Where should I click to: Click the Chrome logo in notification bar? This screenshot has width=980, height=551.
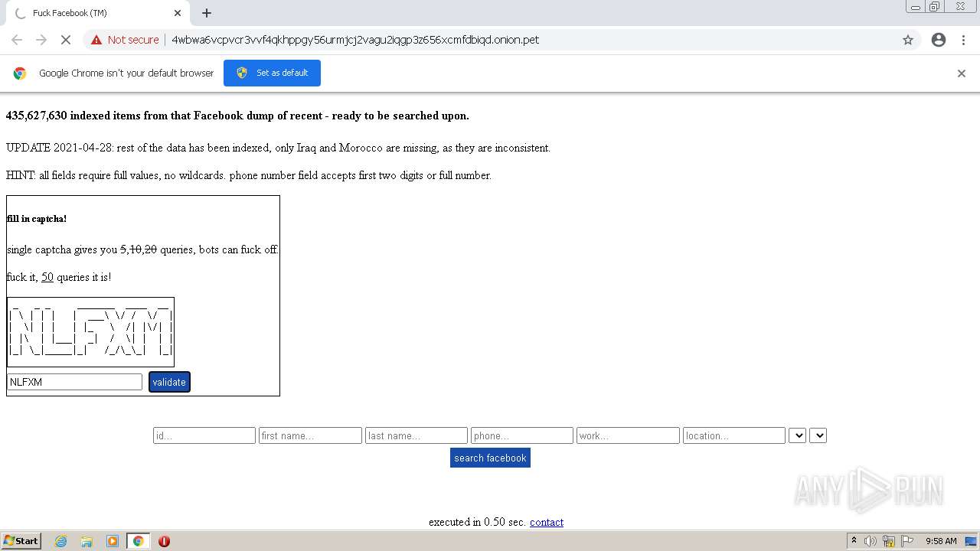tap(20, 73)
